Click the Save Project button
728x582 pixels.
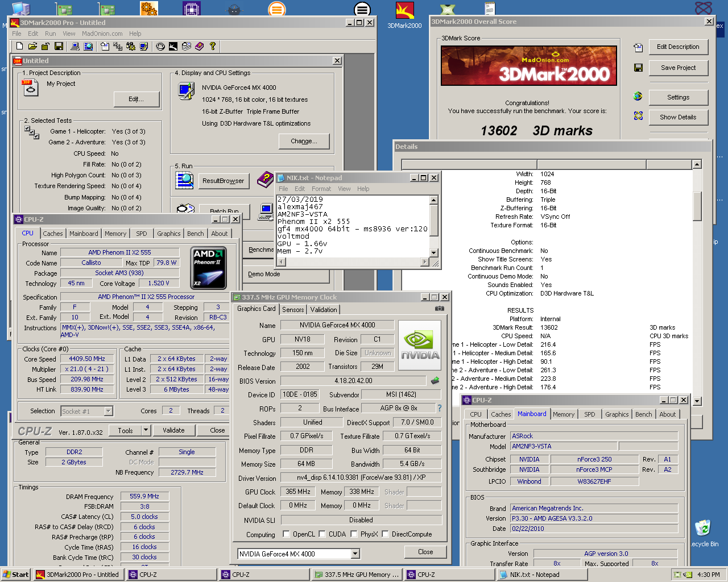(x=679, y=68)
